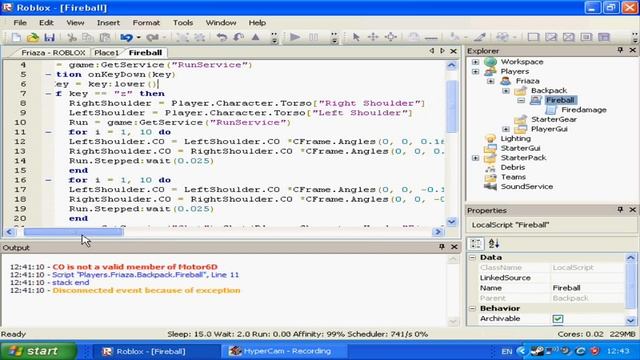Select the Resize handles tool

tap(391, 38)
